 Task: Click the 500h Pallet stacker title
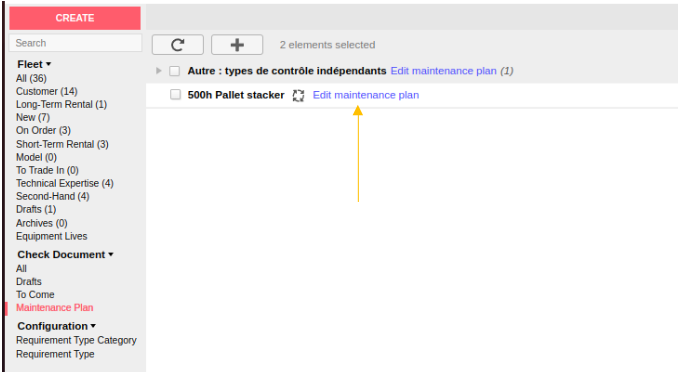[236, 95]
